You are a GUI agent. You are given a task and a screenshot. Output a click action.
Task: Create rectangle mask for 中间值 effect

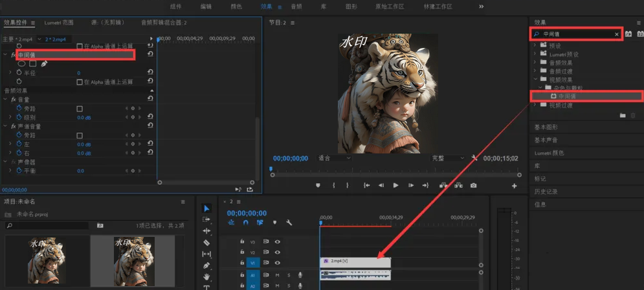(33, 63)
